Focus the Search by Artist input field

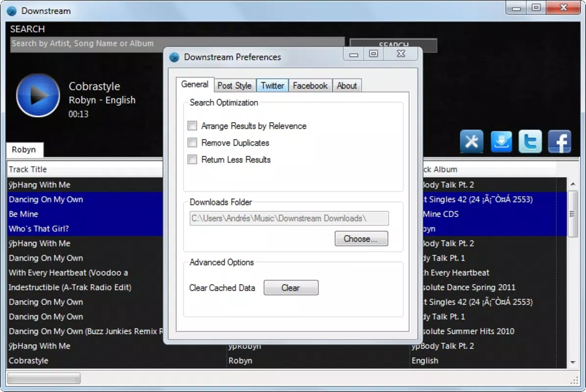click(x=177, y=44)
